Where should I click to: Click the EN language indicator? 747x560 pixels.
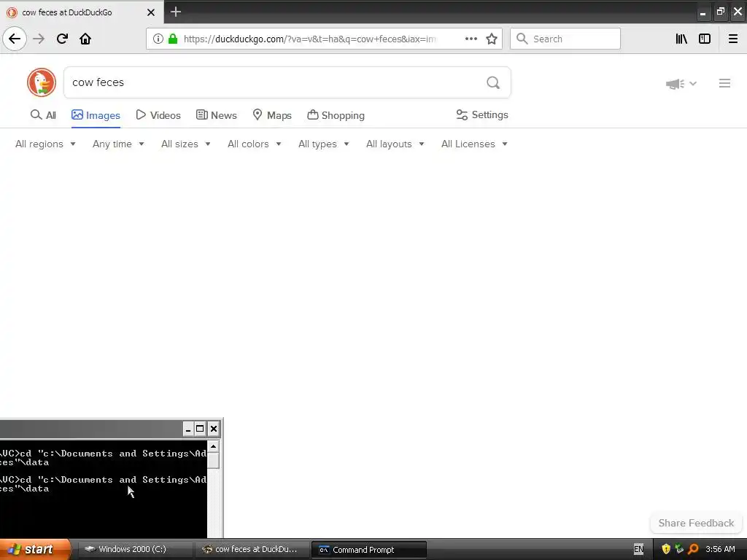pos(638,549)
